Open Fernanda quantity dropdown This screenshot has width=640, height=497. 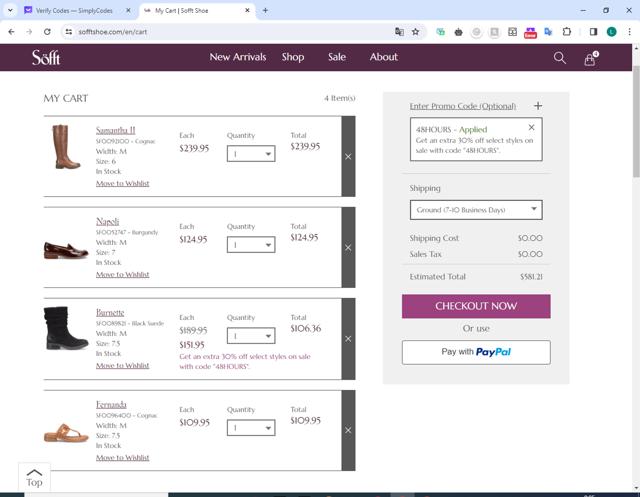click(251, 428)
